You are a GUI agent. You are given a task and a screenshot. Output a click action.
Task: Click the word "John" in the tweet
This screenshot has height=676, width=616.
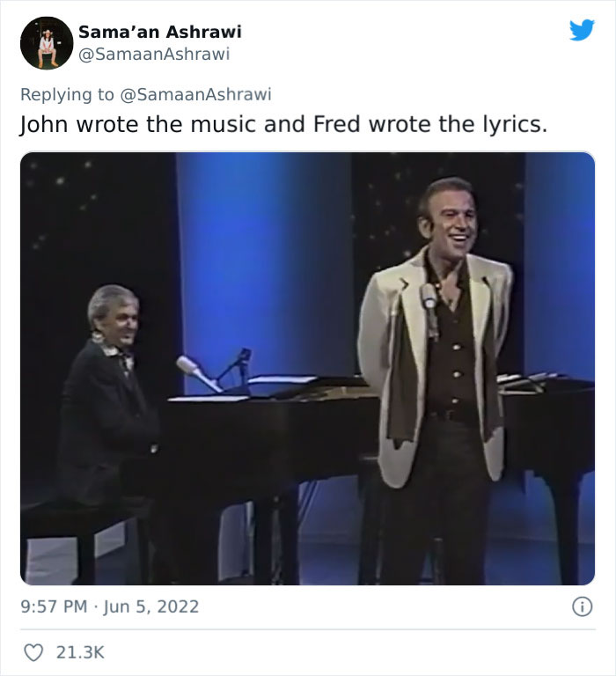(44, 124)
